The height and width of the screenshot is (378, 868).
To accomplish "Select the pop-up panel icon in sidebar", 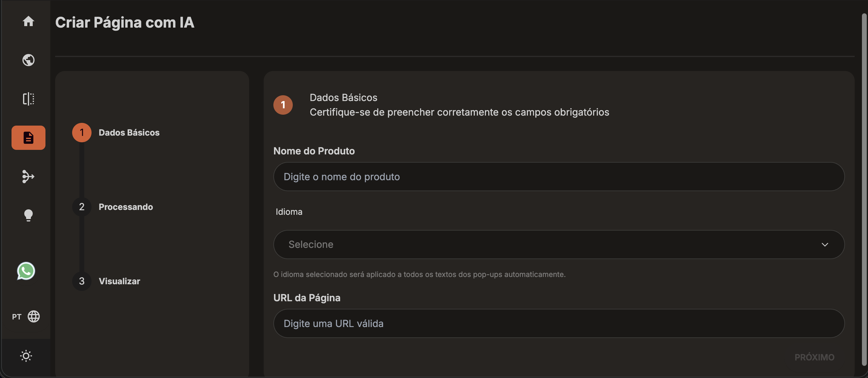I will pos(28,99).
